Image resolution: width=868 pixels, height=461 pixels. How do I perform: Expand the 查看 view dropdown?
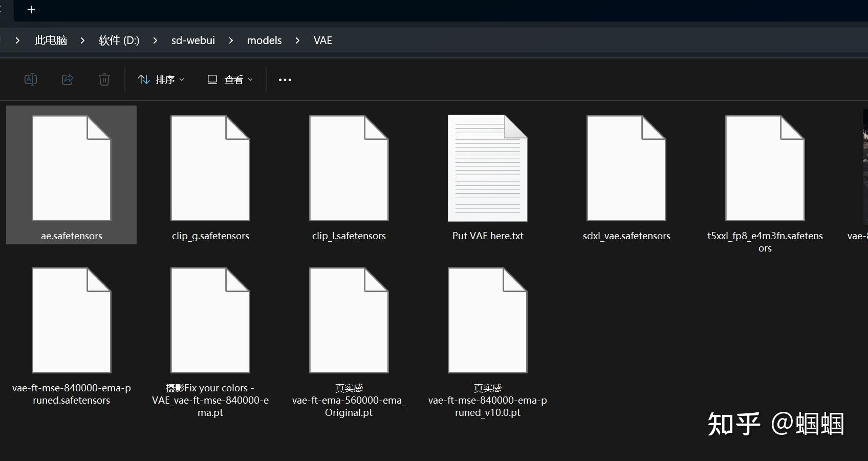[250, 79]
